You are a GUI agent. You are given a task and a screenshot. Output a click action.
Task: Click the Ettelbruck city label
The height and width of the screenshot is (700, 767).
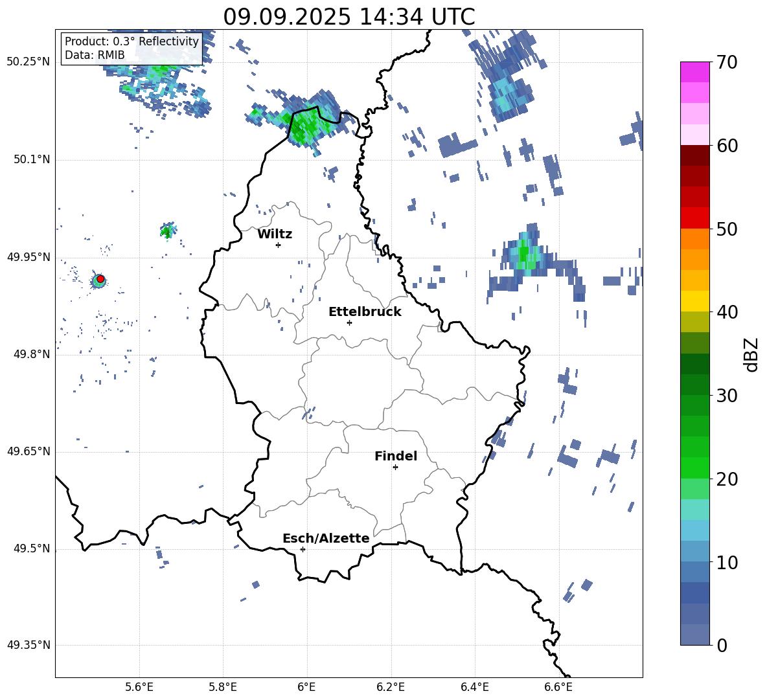pos(365,312)
